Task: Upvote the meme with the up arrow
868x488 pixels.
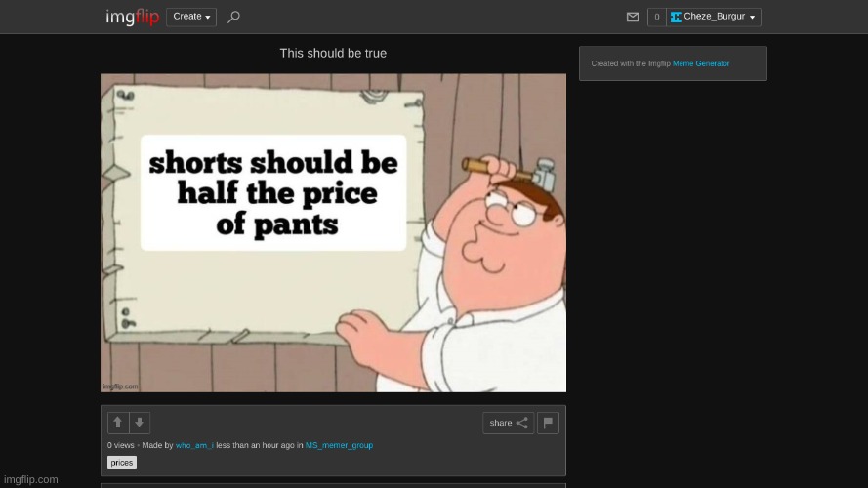Action: (118, 423)
